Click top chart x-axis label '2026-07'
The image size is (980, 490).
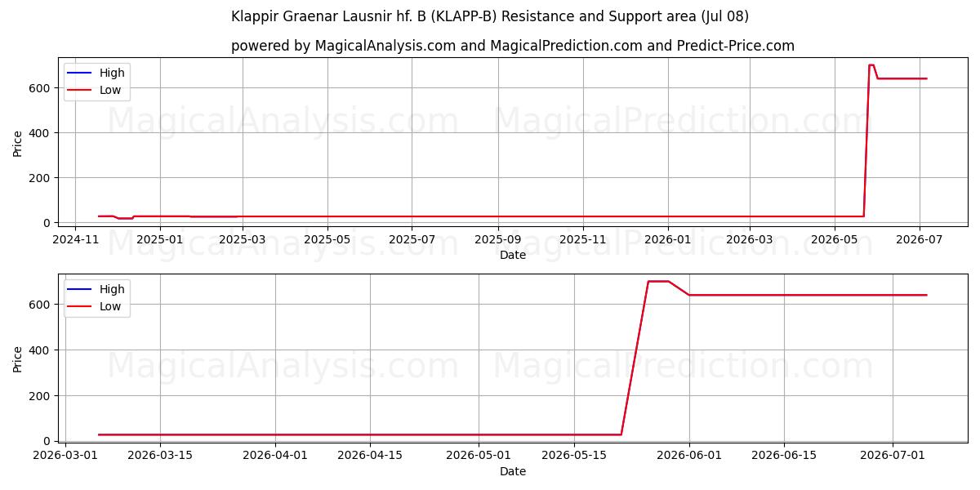click(919, 239)
